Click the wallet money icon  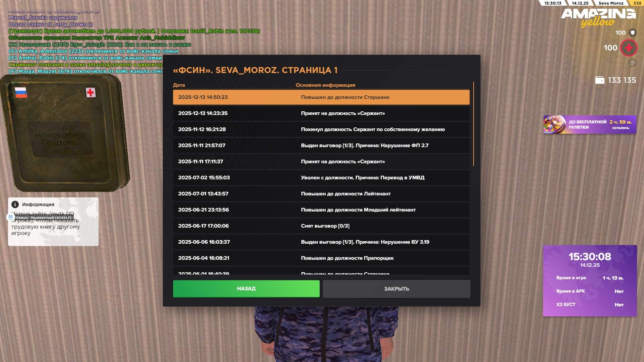(600, 80)
